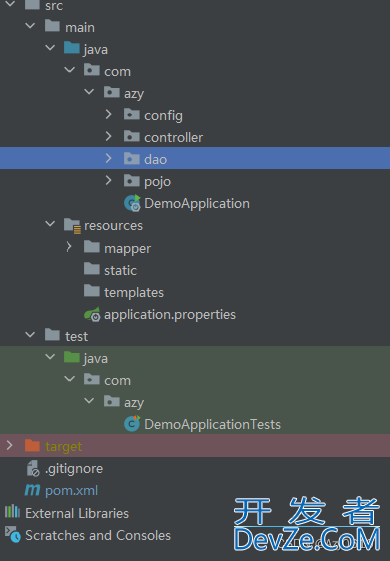
Task: Click the DemoApplicationTests class icon
Action: click(x=132, y=424)
